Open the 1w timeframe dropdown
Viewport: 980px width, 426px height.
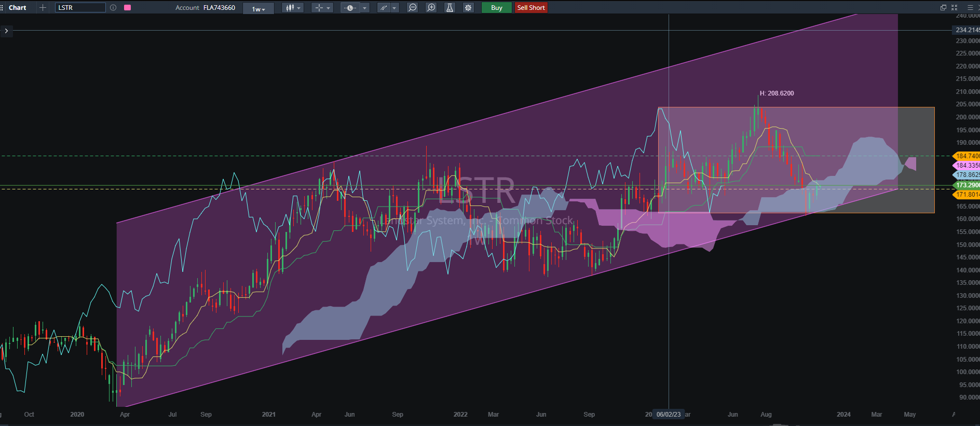[x=258, y=8]
